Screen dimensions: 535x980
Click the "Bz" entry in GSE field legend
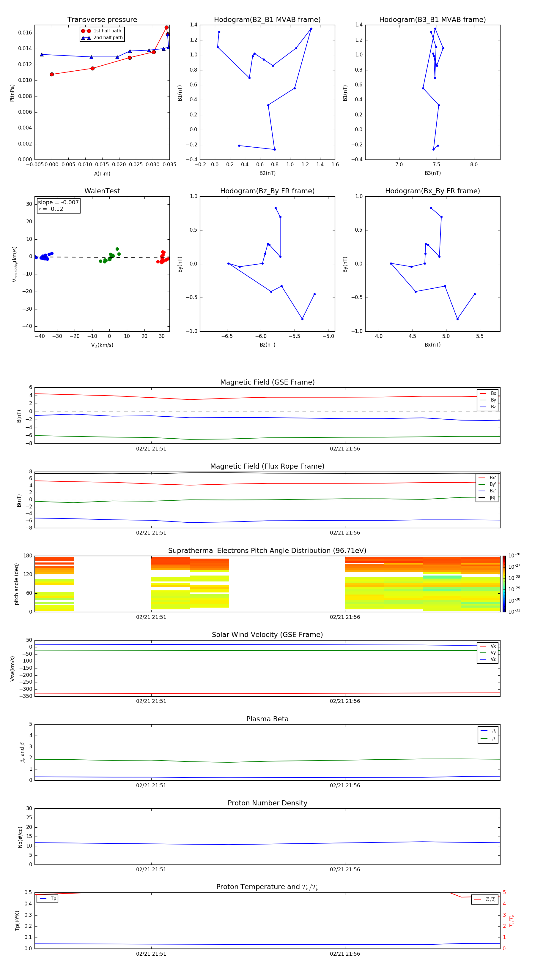coord(488,407)
